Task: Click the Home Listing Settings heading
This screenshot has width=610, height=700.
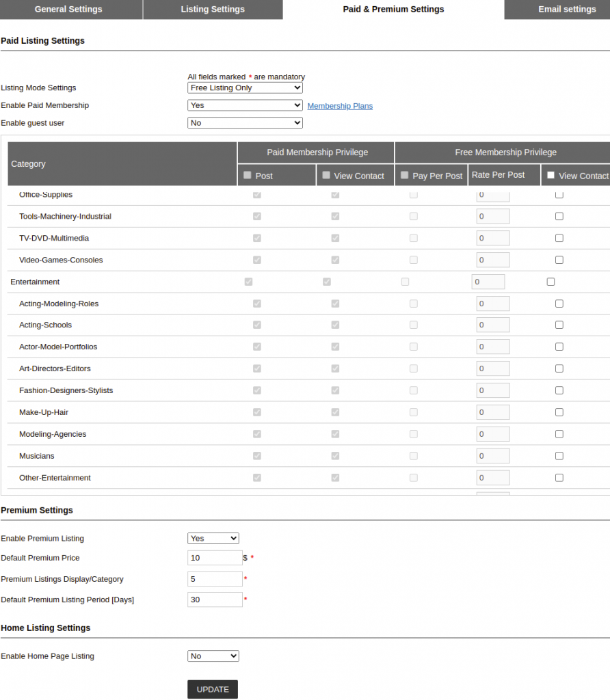Action: (x=46, y=628)
